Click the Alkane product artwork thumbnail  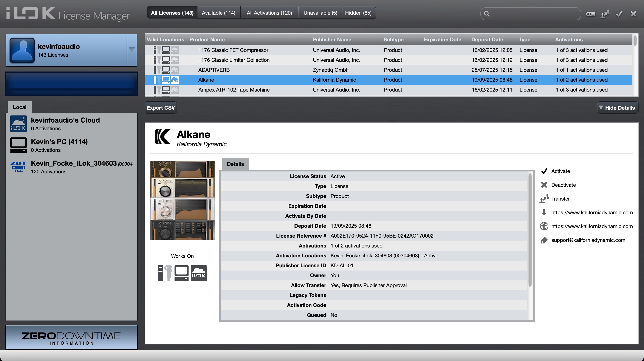[x=183, y=200]
